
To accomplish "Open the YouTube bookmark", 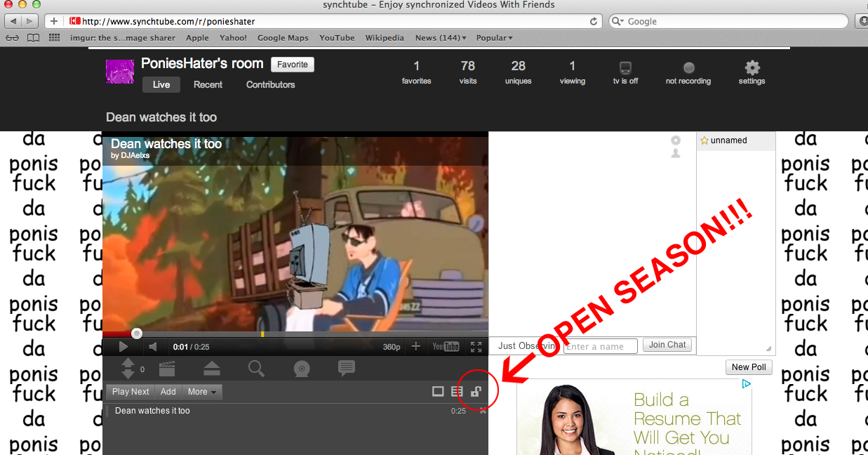I will pyautogui.click(x=337, y=38).
